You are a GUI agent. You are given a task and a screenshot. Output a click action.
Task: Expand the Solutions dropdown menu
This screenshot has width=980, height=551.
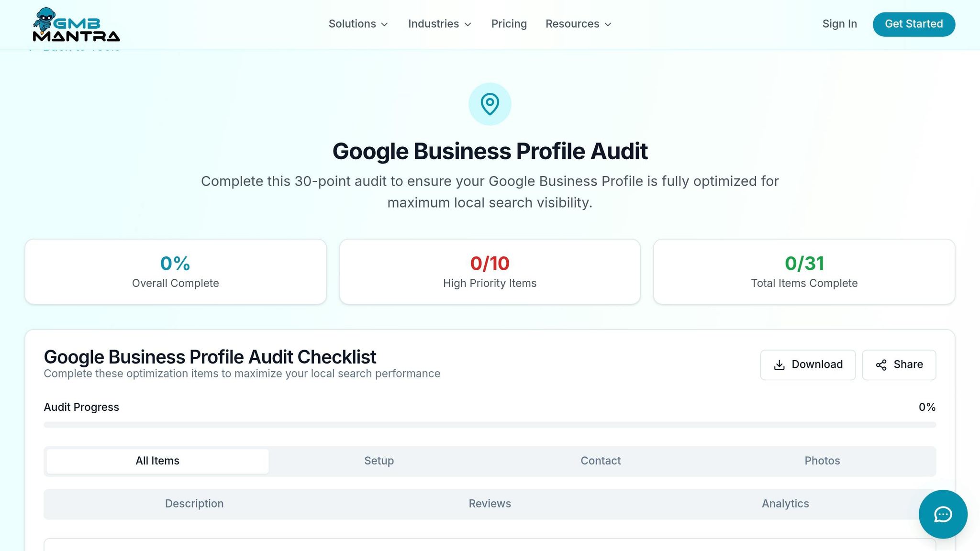click(x=358, y=24)
